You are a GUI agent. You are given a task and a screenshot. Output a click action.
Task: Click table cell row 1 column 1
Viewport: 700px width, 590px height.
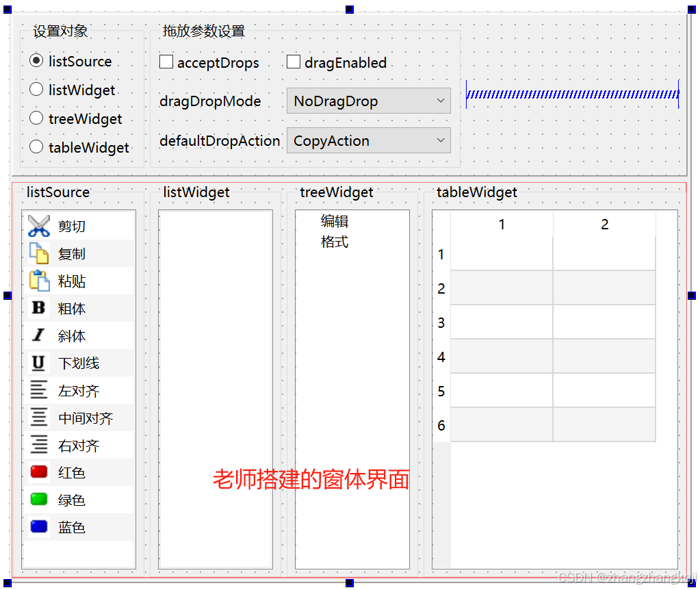[x=502, y=254]
